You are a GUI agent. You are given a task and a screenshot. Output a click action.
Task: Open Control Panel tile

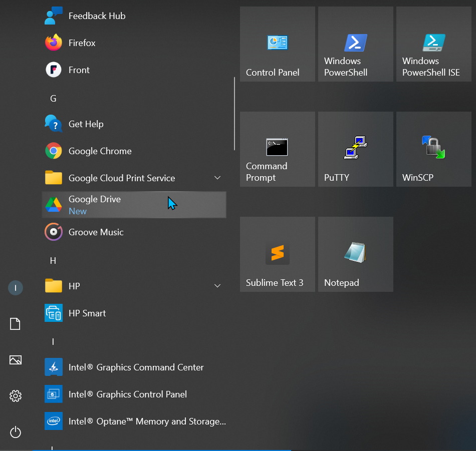click(278, 44)
